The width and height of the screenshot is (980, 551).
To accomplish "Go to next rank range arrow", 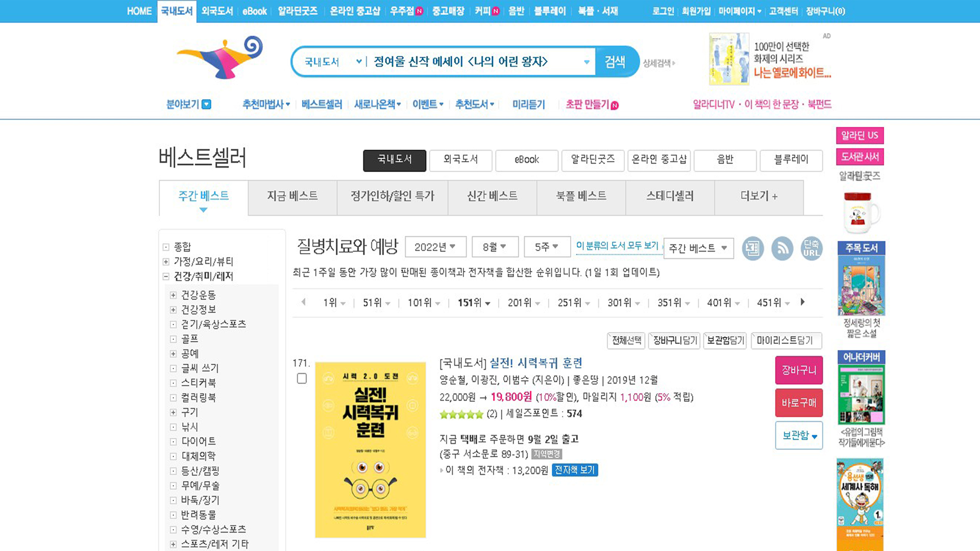I will click(x=802, y=302).
